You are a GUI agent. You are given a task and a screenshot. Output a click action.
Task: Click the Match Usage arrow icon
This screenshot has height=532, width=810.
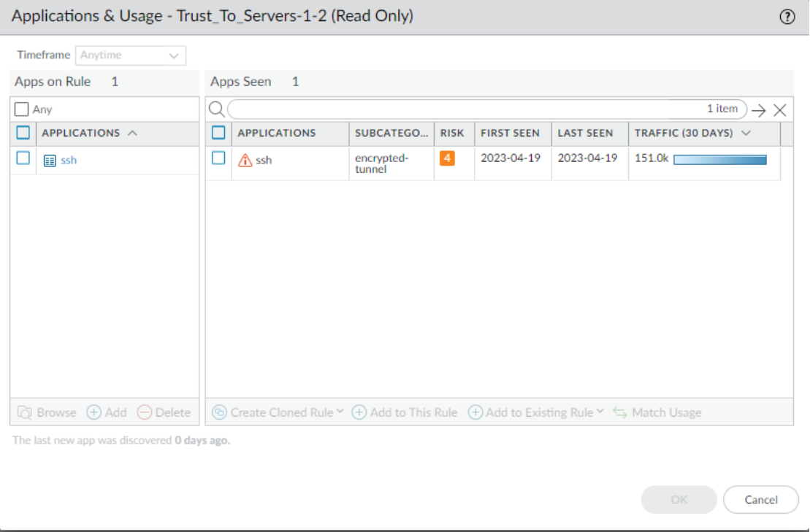619,412
